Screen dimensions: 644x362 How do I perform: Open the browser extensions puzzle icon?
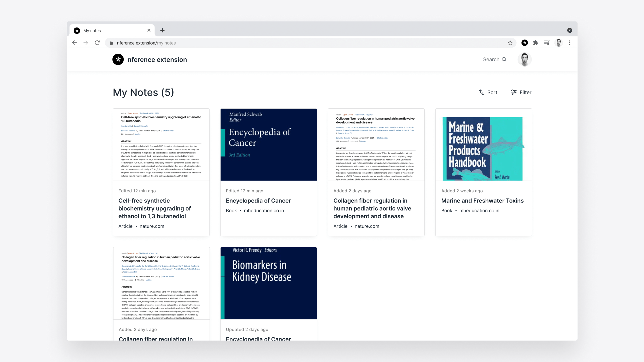coord(536,43)
